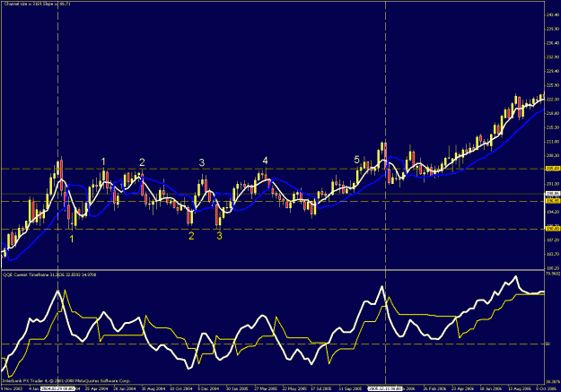The height and width of the screenshot is (392, 561).
Task: Click the 22 May 2005 date label
Action: click(x=294, y=388)
